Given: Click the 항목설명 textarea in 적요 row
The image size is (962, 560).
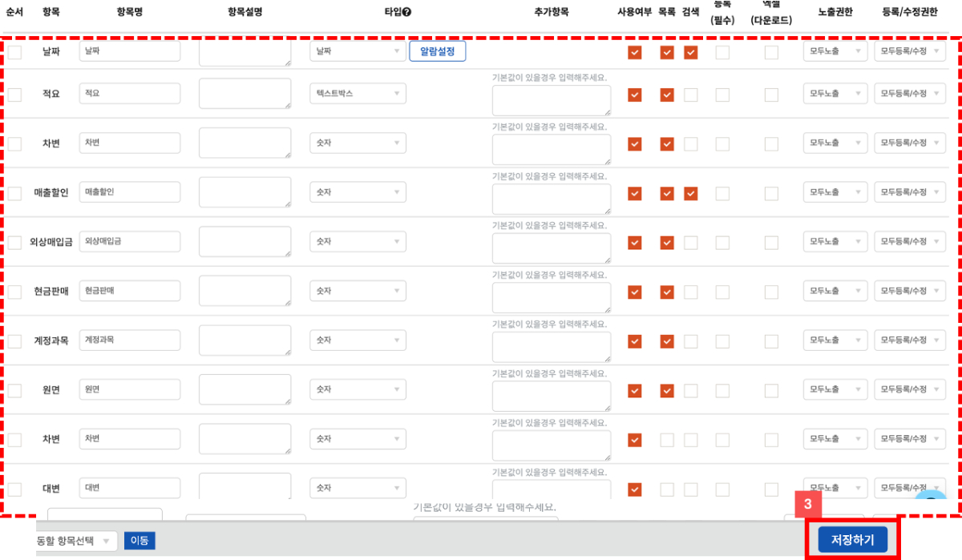Looking at the screenshot, I should 245,93.
